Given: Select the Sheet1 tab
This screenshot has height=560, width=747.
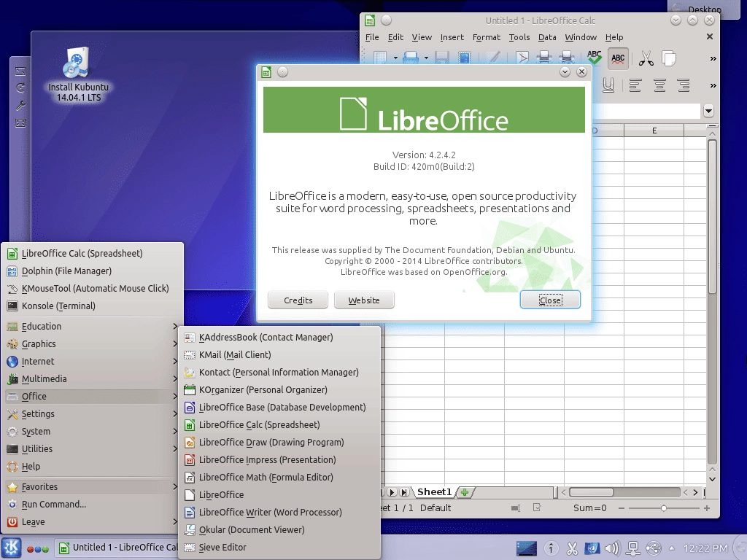Looking at the screenshot, I should click(434, 492).
